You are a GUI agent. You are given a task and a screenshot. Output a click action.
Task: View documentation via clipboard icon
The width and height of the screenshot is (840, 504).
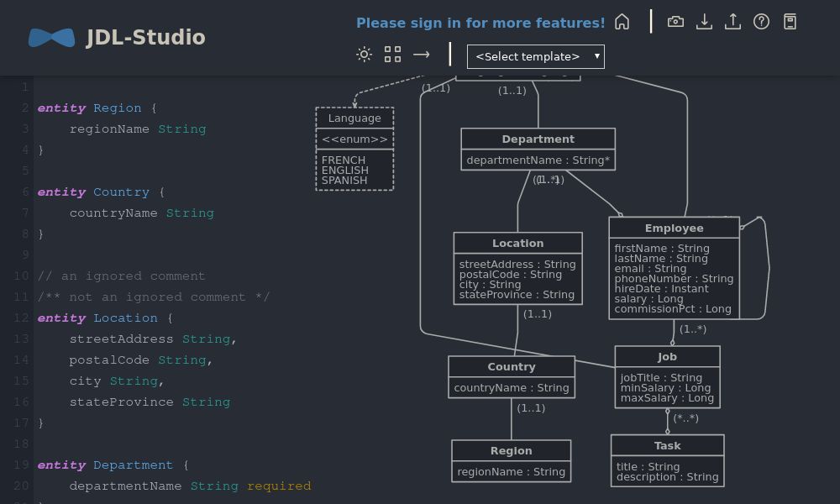tap(790, 21)
